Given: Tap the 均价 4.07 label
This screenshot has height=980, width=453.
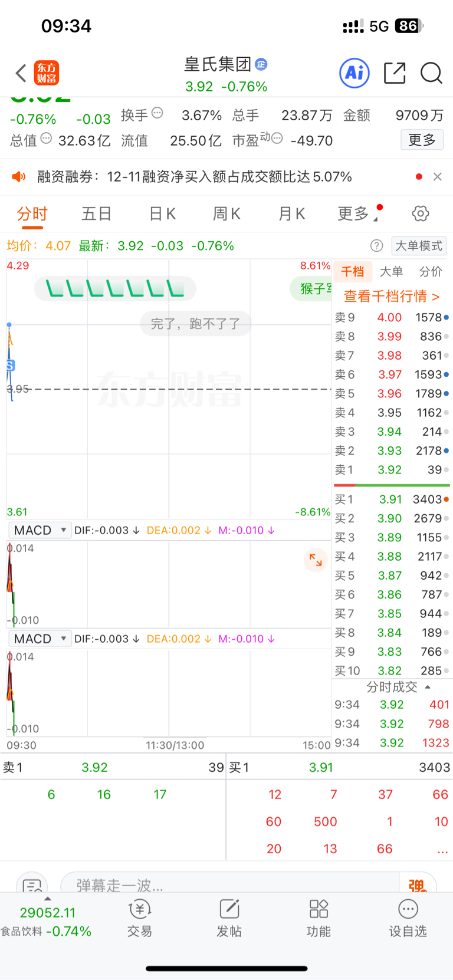Looking at the screenshot, I should [39, 246].
